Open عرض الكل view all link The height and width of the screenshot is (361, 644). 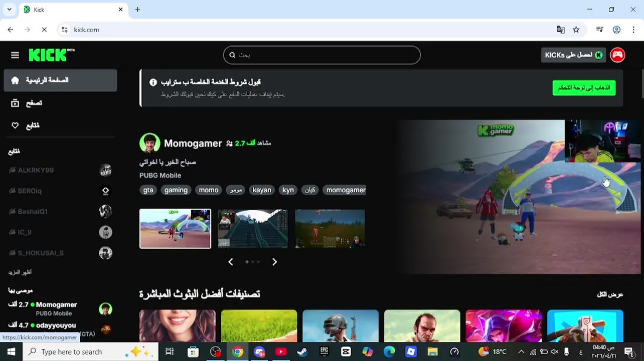pyautogui.click(x=610, y=294)
